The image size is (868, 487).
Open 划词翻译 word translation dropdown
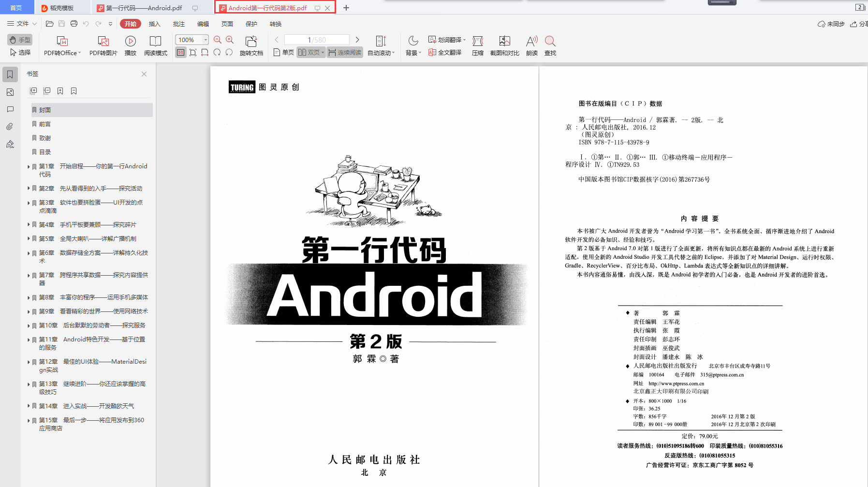pos(447,40)
